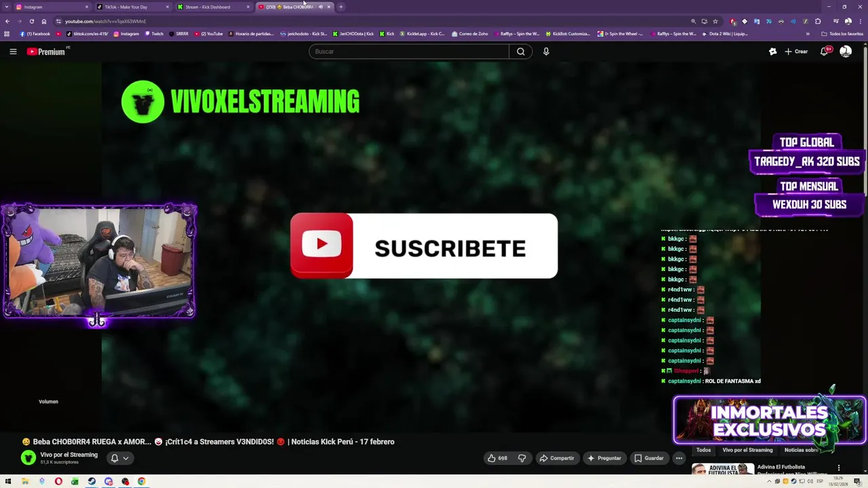The image size is (868, 488).
Task: Select the Vivo por el Streaming chip
Action: 747,450
